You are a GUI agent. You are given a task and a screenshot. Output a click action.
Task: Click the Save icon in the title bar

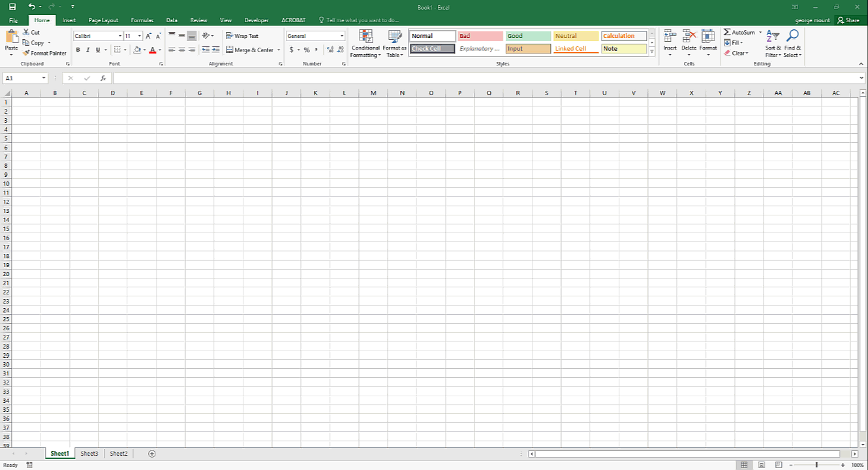point(12,7)
